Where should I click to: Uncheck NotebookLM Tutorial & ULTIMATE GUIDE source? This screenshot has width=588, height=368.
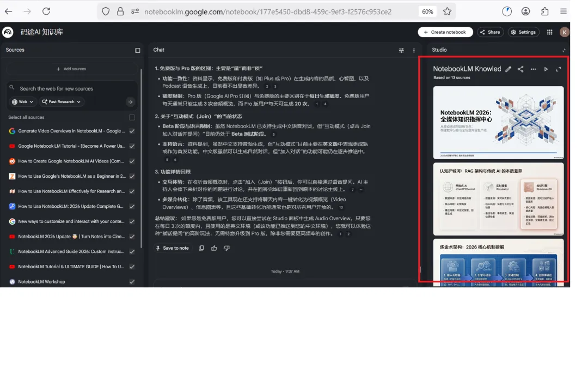[132, 267]
